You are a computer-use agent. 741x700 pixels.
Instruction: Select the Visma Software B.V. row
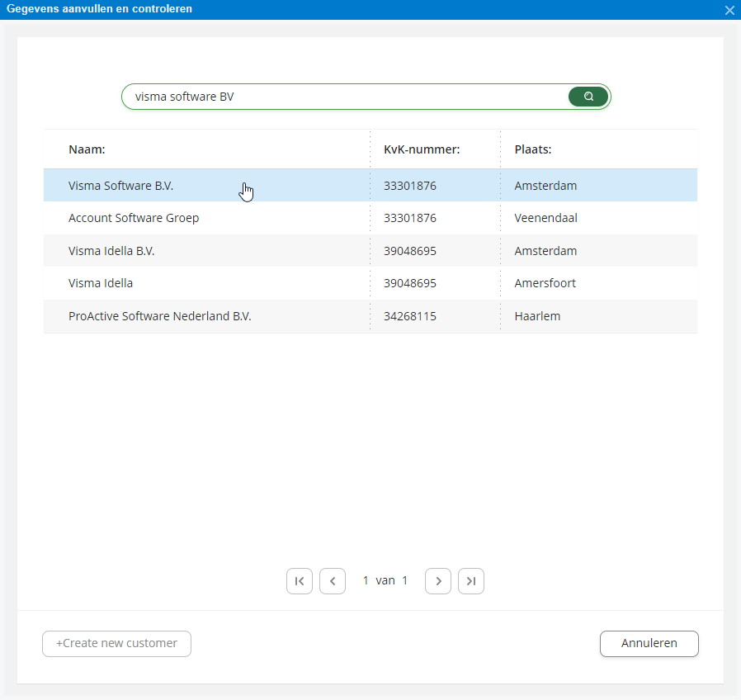(x=370, y=185)
